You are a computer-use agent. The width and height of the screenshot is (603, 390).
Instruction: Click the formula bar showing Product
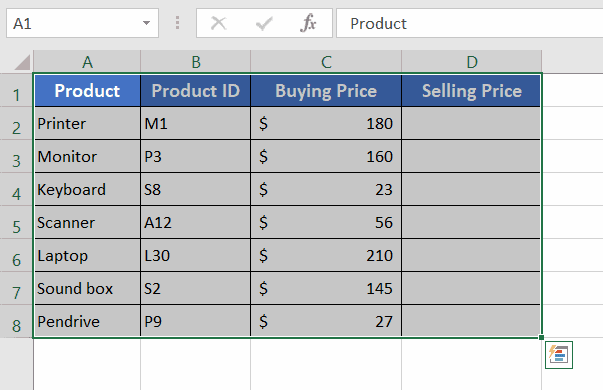click(469, 23)
